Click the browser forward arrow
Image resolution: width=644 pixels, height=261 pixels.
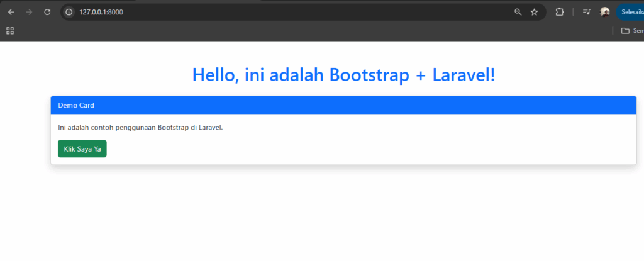pos(29,13)
